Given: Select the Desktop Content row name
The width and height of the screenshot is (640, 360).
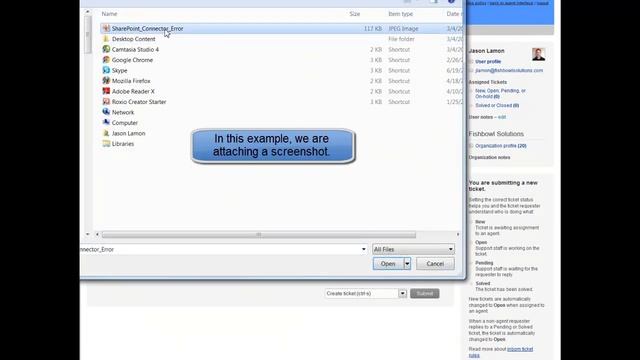Looking at the screenshot, I should [x=133, y=39].
